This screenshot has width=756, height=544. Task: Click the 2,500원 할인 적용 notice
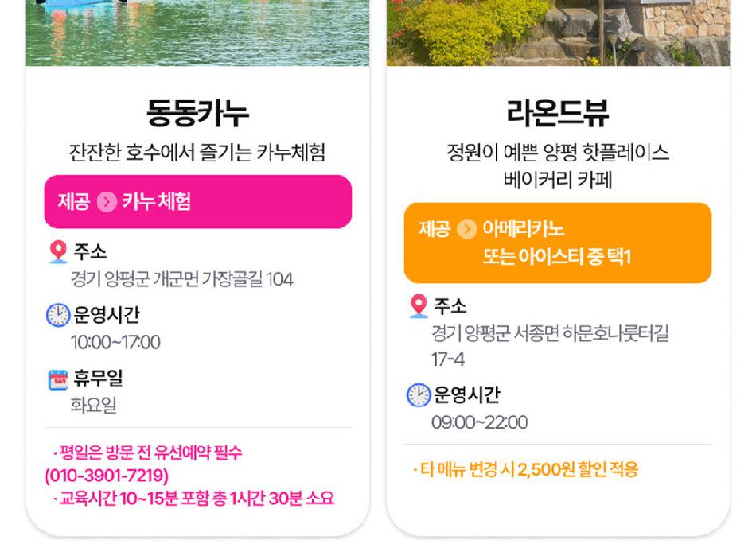527,470
